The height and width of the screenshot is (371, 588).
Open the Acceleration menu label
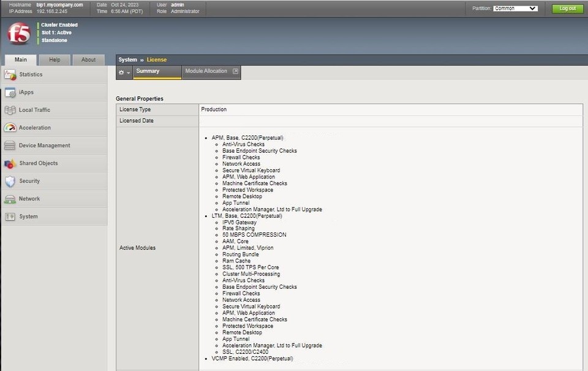point(35,128)
